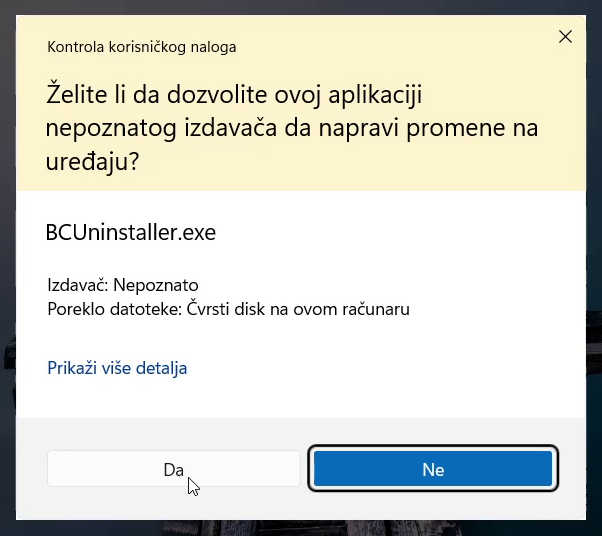This screenshot has height=536, width=602.
Task: Click the Da button to allow changes
Action: coord(173,469)
